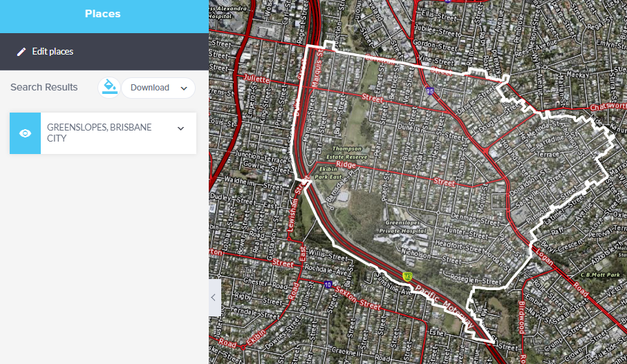The image size is (627, 364).
Task: Click the pencil icon beside Edit places
Action: [21, 52]
